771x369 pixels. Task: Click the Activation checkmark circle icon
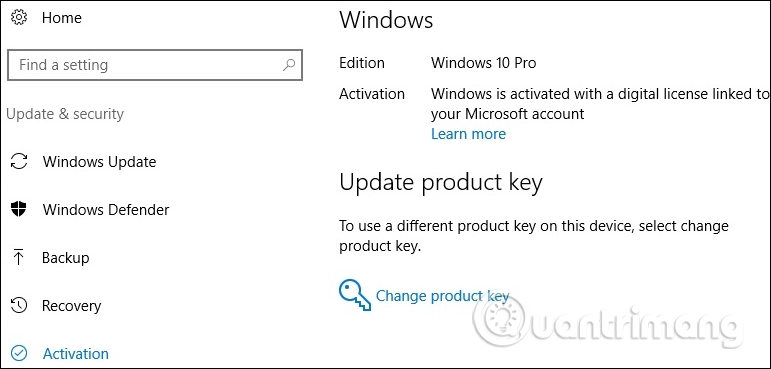pyautogui.click(x=19, y=353)
